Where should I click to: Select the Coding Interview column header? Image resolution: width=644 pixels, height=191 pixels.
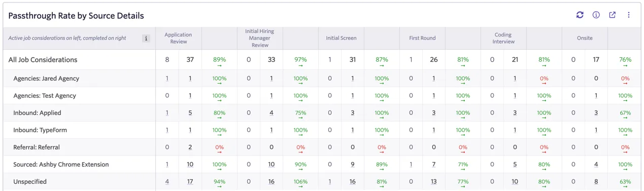tap(503, 38)
